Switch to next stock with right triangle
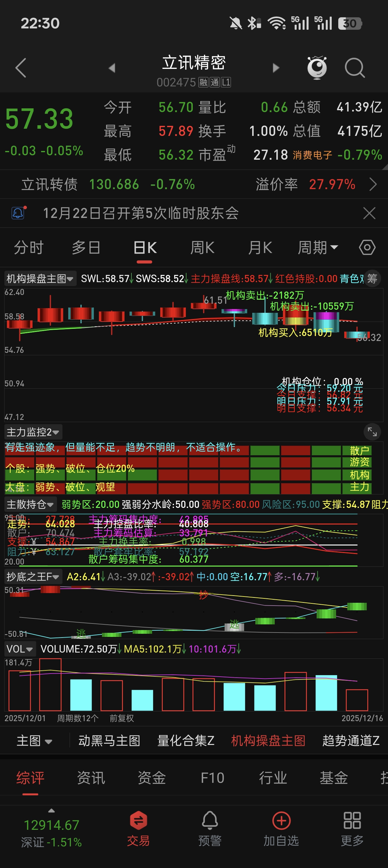 276,68
